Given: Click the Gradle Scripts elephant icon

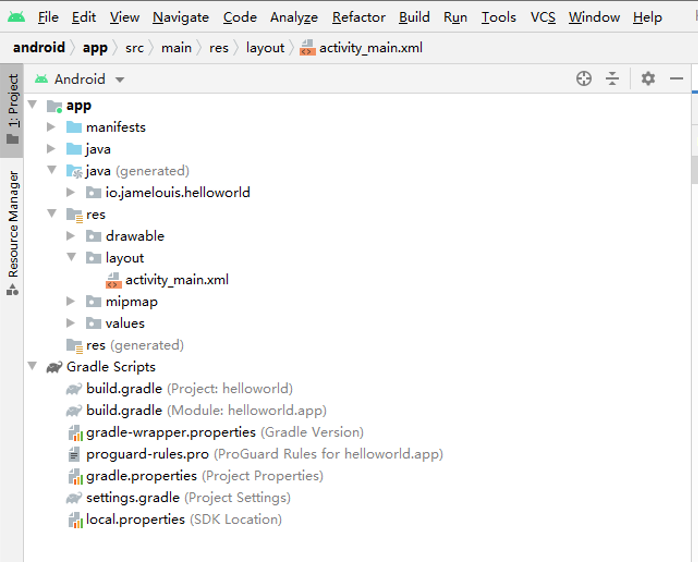Looking at the screenshot, I should point(54,367).
